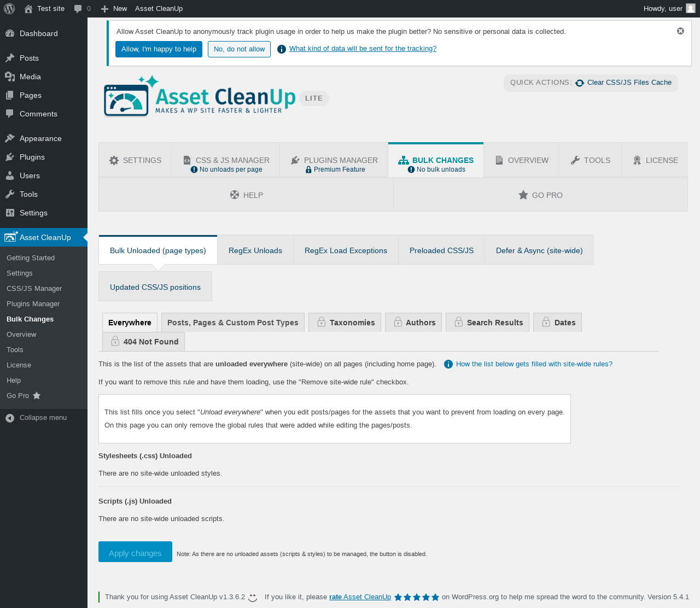This screenshot has height=608, width=700.
Task: Open the LICENSE tab
Action: pos(655,160)
